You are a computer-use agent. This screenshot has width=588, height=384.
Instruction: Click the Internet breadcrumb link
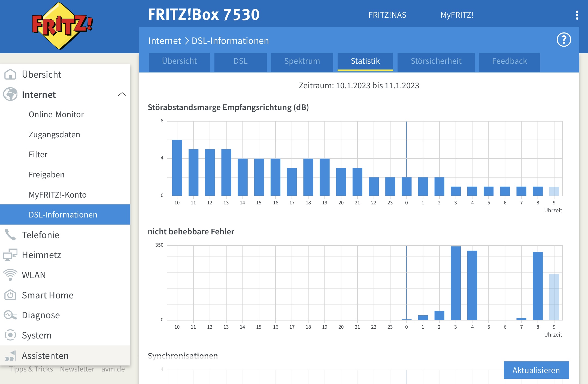[164, 41]
